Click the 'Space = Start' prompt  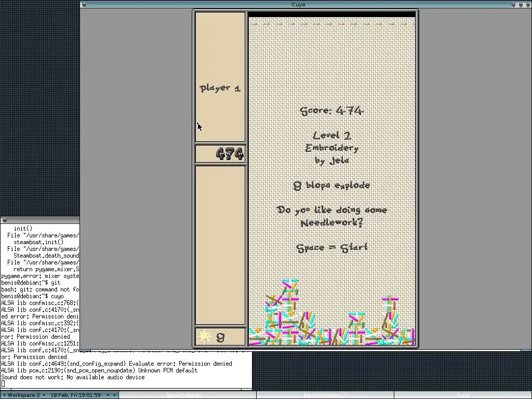(332, 248)
